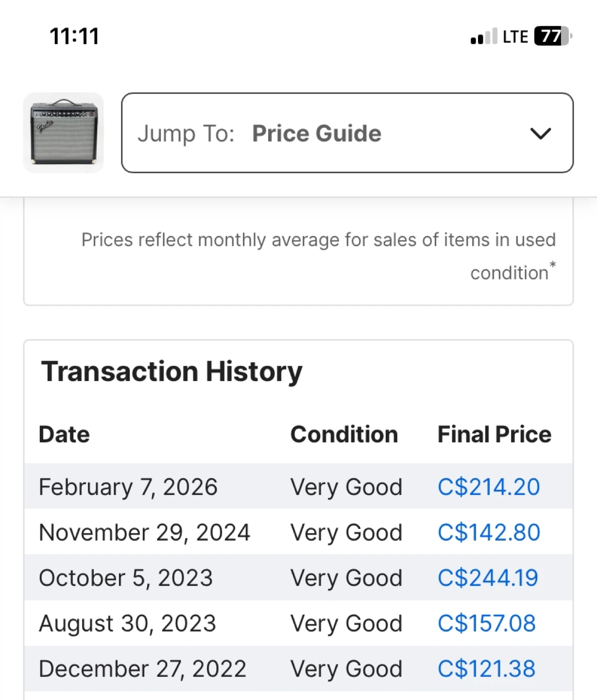This screenshot has width=597, height=700.
Task: Select the February 7, 2026 date cell
Action: click(x=128, y=487)
